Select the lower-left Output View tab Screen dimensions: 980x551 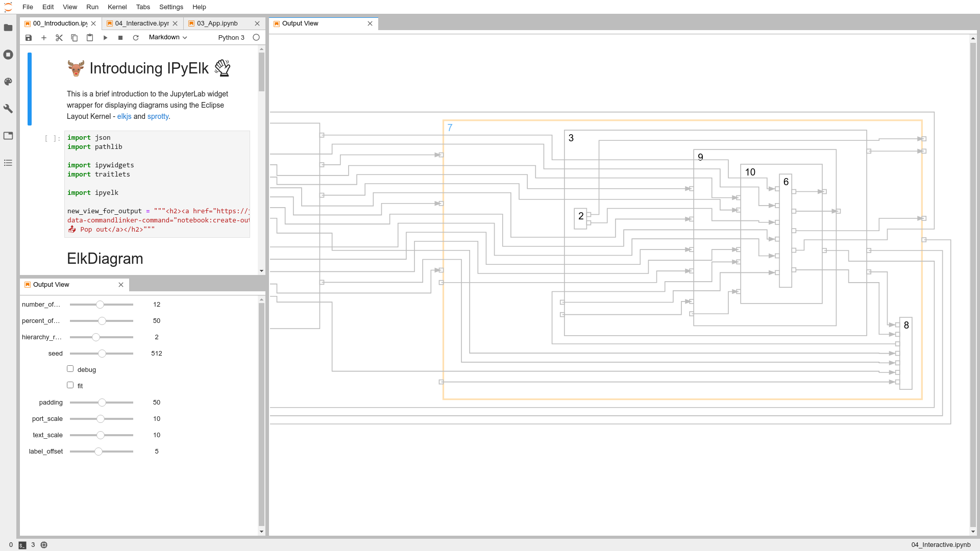click(51, 285)
